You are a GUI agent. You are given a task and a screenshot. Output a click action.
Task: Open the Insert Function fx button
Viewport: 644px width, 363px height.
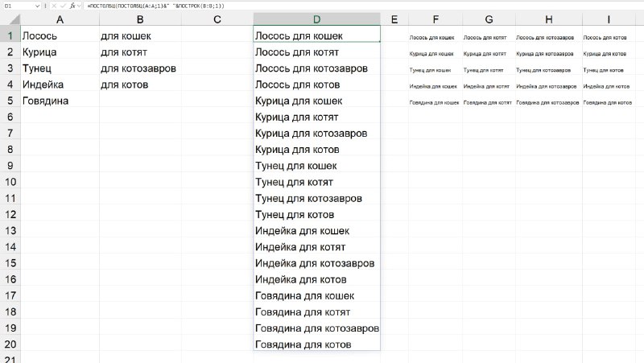pos(72,6)
